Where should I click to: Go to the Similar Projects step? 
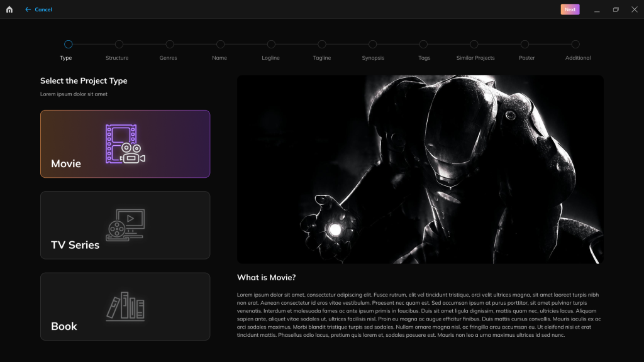click(x=474, y=44)
